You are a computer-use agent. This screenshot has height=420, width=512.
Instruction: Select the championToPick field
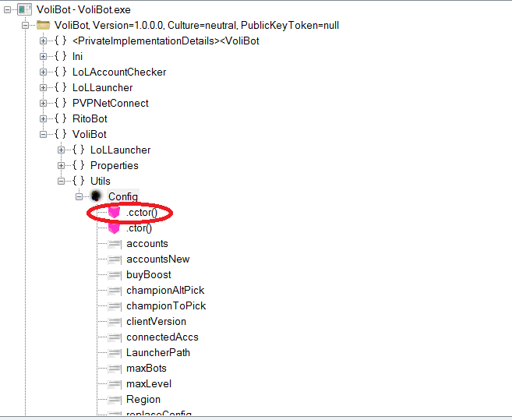[x=166, y=306]
